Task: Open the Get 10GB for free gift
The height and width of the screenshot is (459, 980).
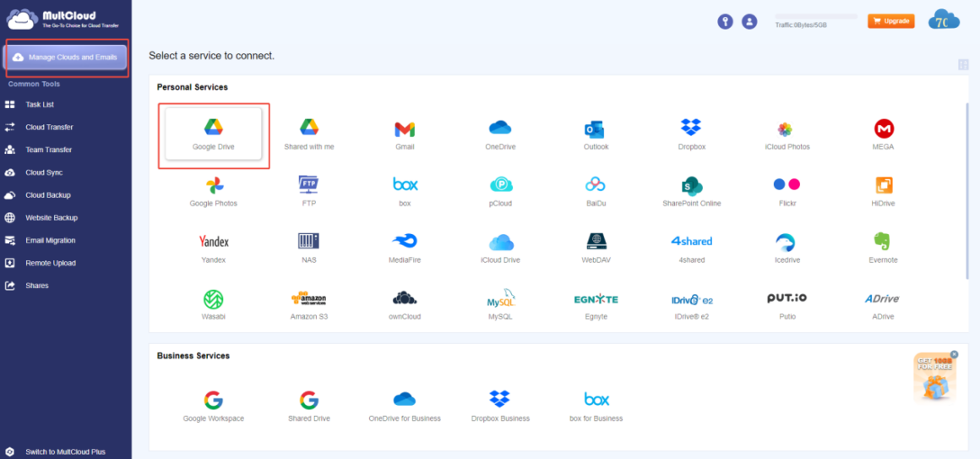Action: (934, 379)
